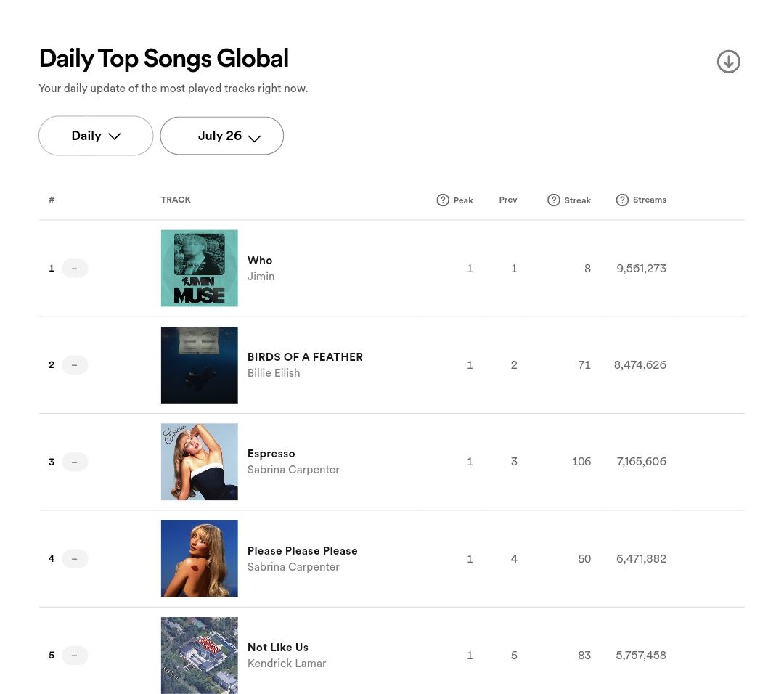Open artist link Billie Eilish
Screen dimensions: 784x694
click(274, 373)
